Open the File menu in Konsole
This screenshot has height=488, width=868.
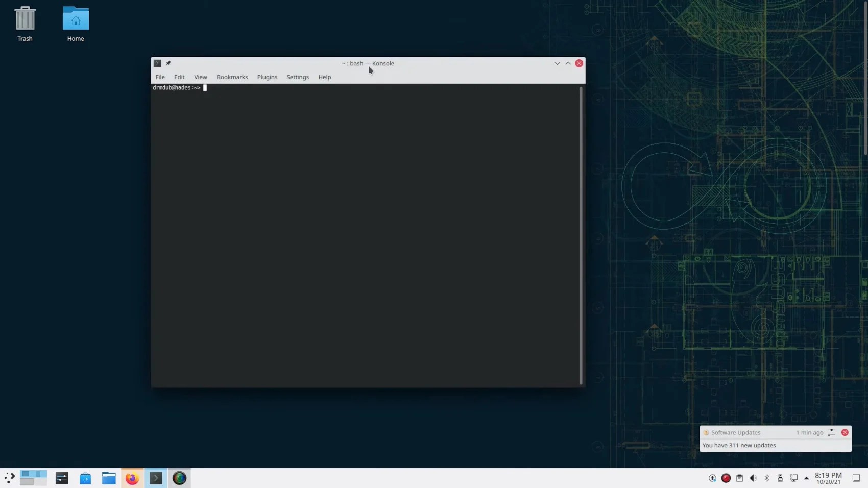click(x=160, y=77)
